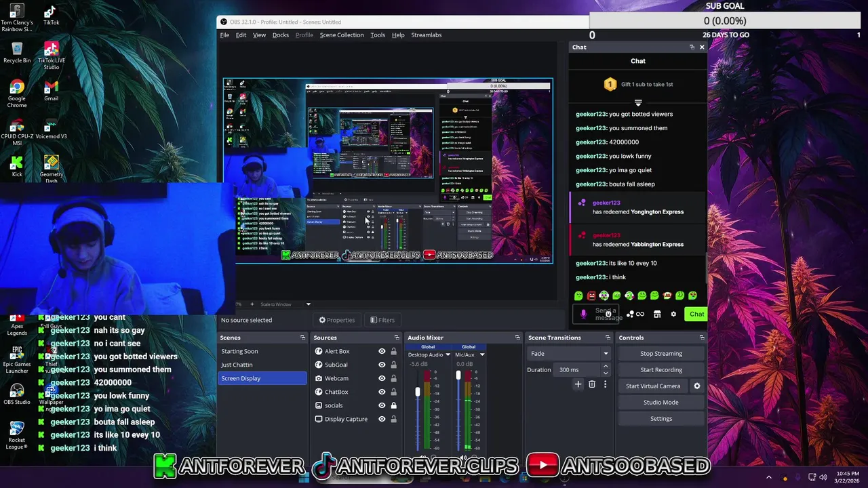Open the Streamlabs menu
The width and height of the screenshot is (868, 488).
point(427,35)
